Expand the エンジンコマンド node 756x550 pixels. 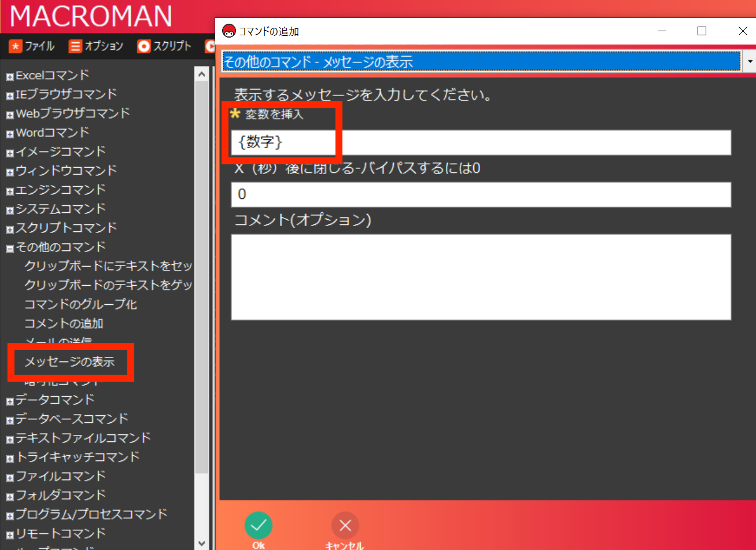point(10,191)
